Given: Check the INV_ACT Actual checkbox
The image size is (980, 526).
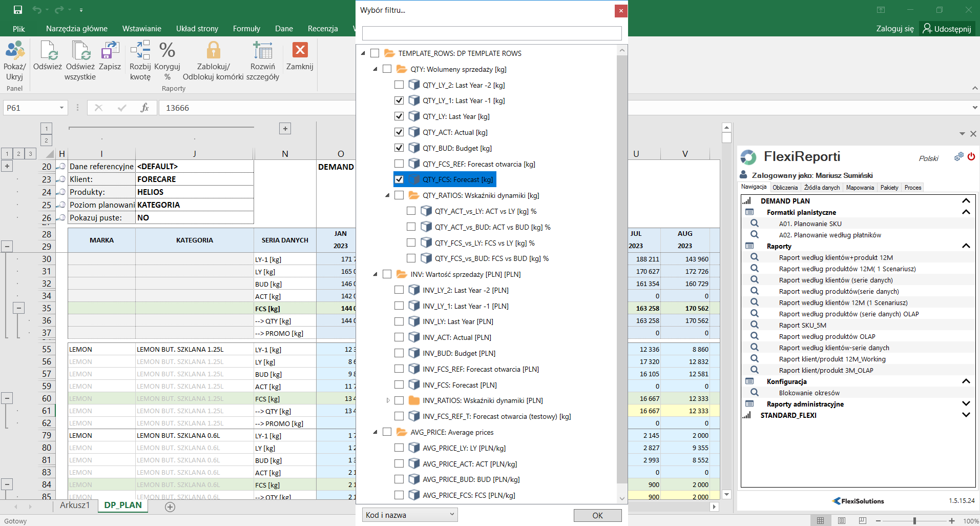Looking at the screenshot, I should pos(399,337).
